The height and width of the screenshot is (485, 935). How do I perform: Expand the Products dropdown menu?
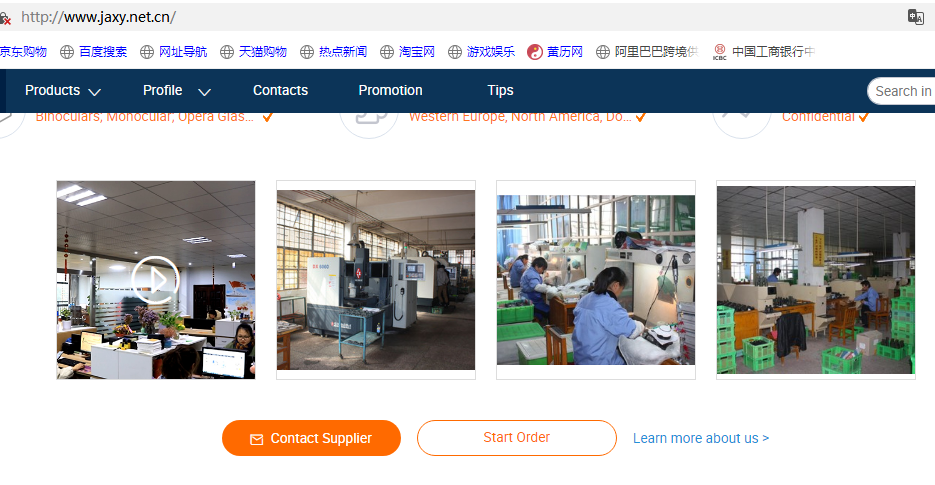[63, 91]
